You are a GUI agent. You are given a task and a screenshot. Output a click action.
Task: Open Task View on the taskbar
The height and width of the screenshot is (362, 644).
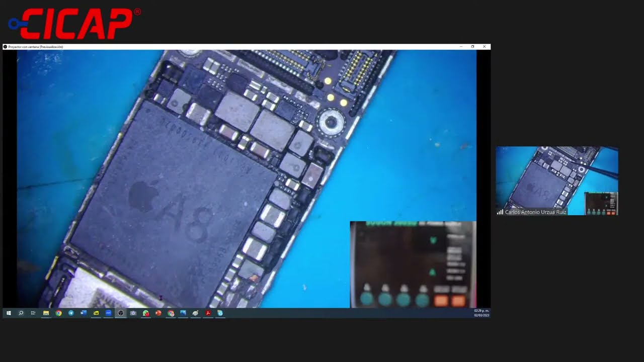pos(33,313)
